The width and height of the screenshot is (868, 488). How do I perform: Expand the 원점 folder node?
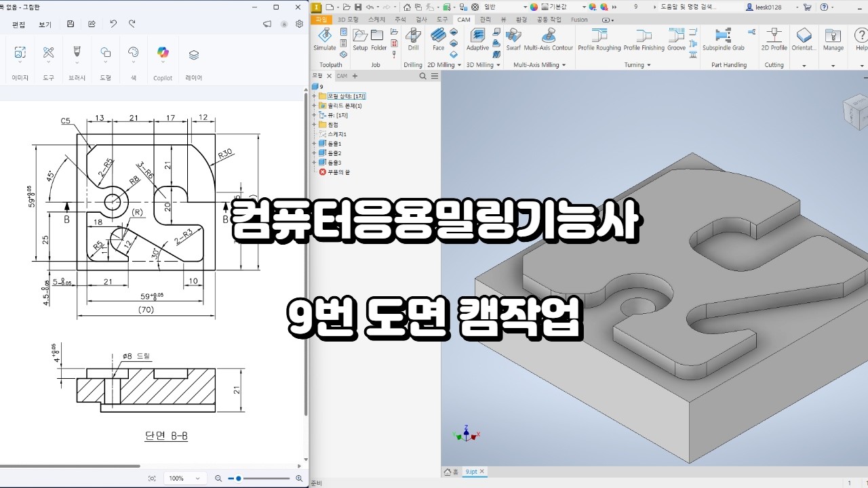[315, 125]
